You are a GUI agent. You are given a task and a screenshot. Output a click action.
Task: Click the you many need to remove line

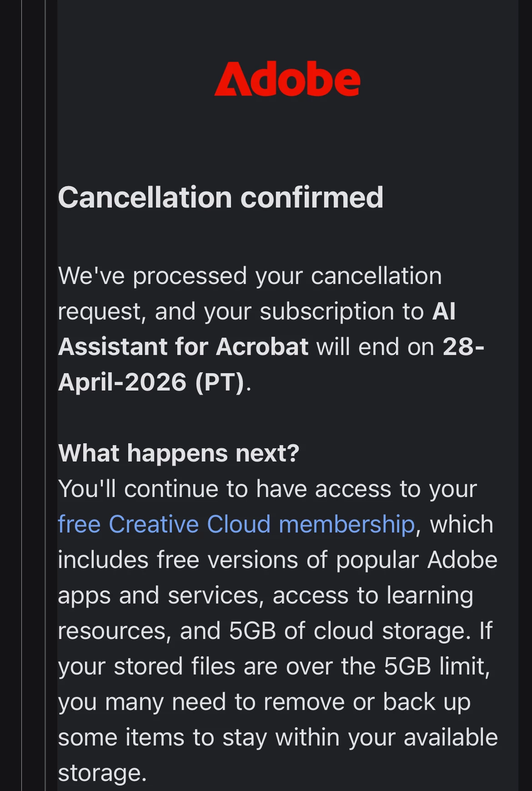click(264, 702)
